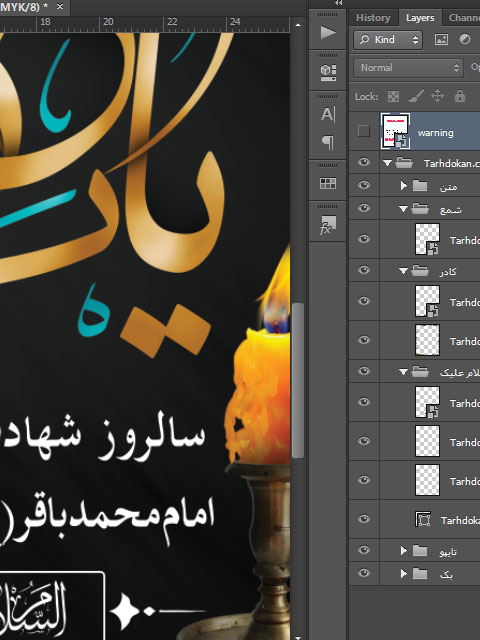Show the warning layer visibility box

tap(364, 131)
